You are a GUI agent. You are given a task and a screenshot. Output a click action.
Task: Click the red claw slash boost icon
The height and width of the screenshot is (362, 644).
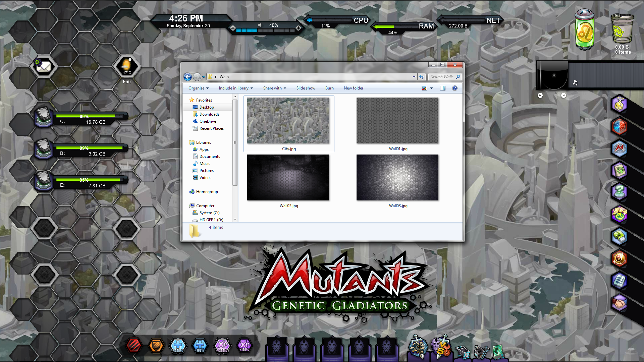[x=134, y=345]
